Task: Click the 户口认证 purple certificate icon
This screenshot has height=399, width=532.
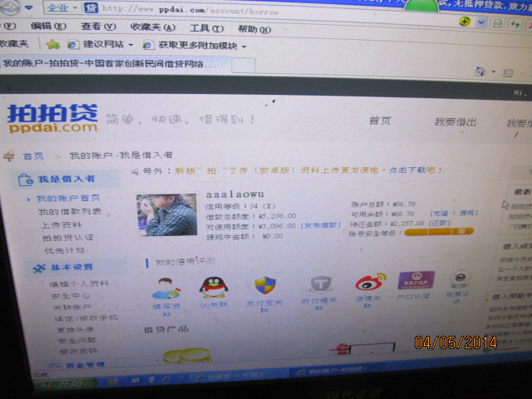Action: tap(416, 280)
